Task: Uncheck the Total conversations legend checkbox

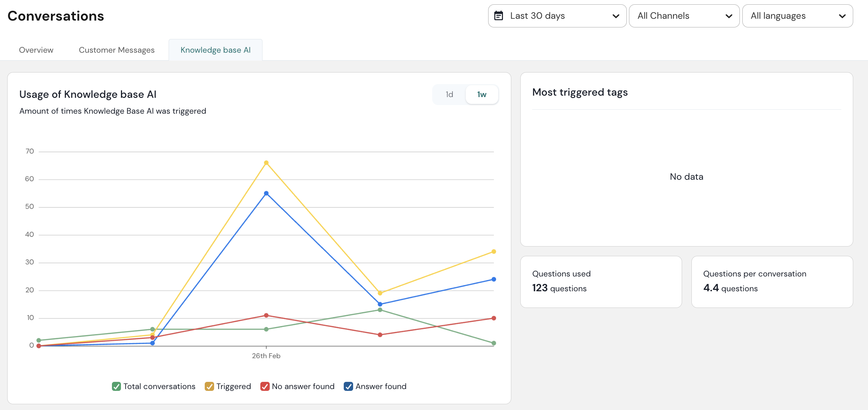Action: [x=116, y=387]
